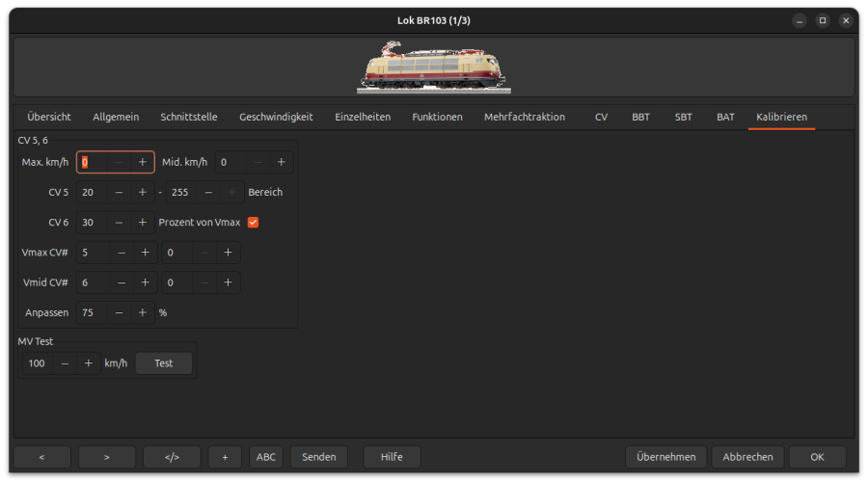
Task: Click the ABC button
Action: 265,457
